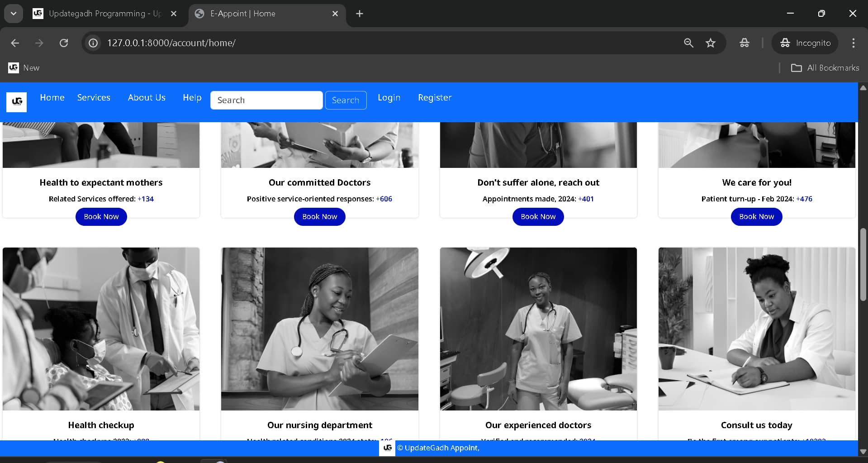This screenshot has height=463, width=868.
Task: Reload the current page
Action: pyautogui.click(x=64, y=43)
